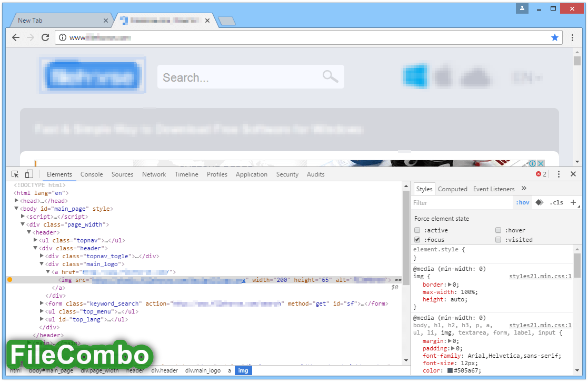Reload the page with the refresh icon

[45, 37]
